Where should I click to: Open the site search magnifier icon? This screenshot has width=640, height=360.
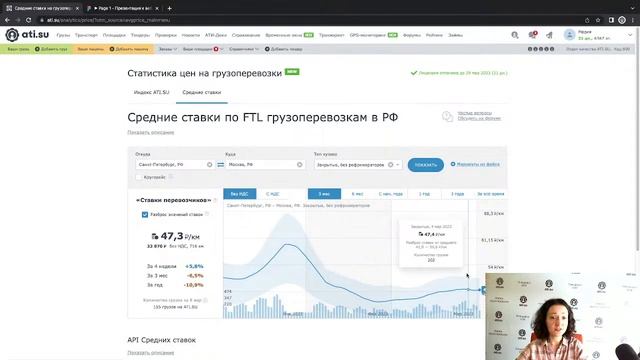click(x=515, y=35)
